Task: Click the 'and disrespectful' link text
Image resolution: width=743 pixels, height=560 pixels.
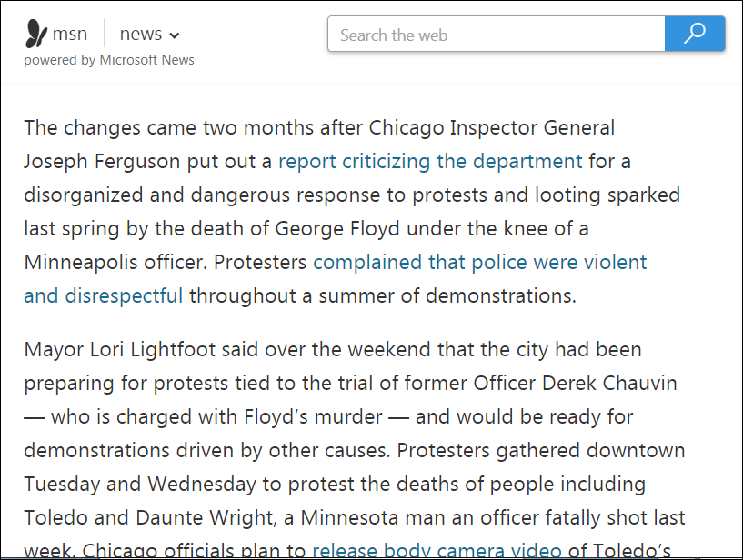Action: (103, 296)
